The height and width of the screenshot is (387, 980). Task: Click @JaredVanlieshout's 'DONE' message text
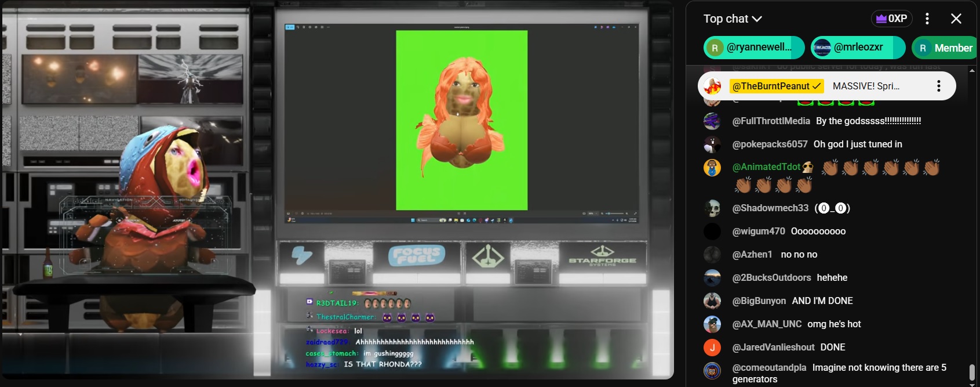pyautogui.click(x=833, y=347)
